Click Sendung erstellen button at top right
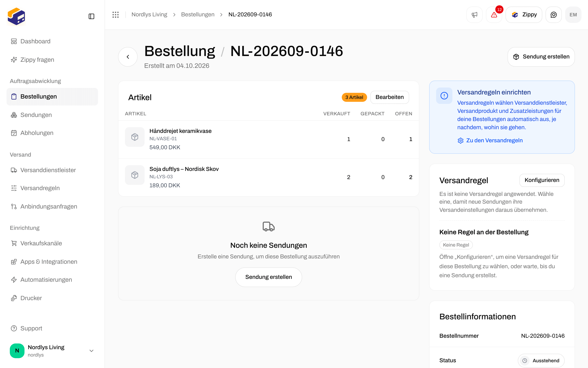The height and width of the screenshot is (368, 588). point(541,57)
